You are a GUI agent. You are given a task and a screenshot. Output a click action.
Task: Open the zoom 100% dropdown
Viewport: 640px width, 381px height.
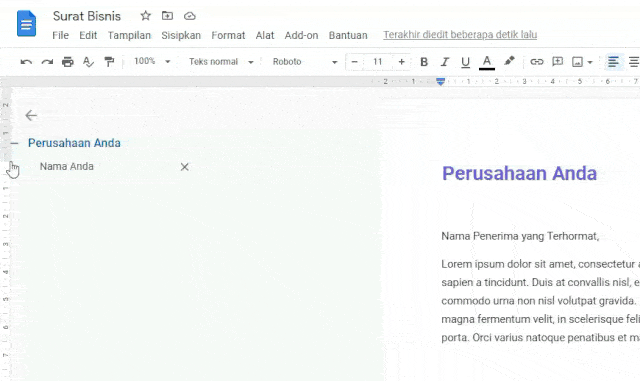click(152, 62)
